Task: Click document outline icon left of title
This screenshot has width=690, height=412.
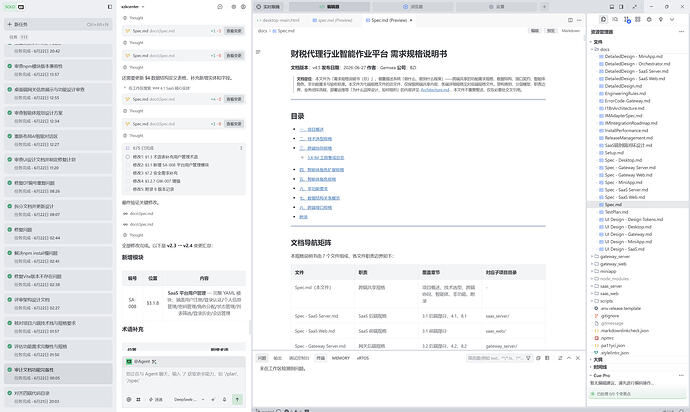Action: click(x=258, y=52)
